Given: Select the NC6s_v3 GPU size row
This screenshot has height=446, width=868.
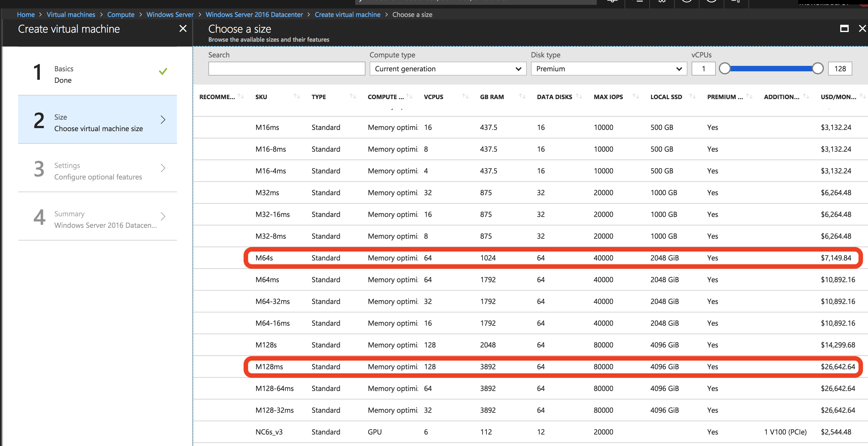Looking at the screenshot, I should 530,432.
